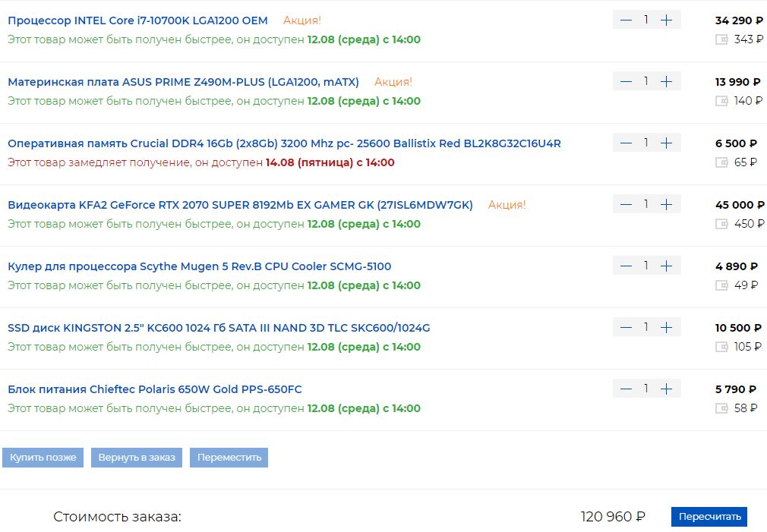Decrease quantity of INTEL Core i7-10700K processor
This screenshot has height=532, width=767.
[x=626, y=20]
